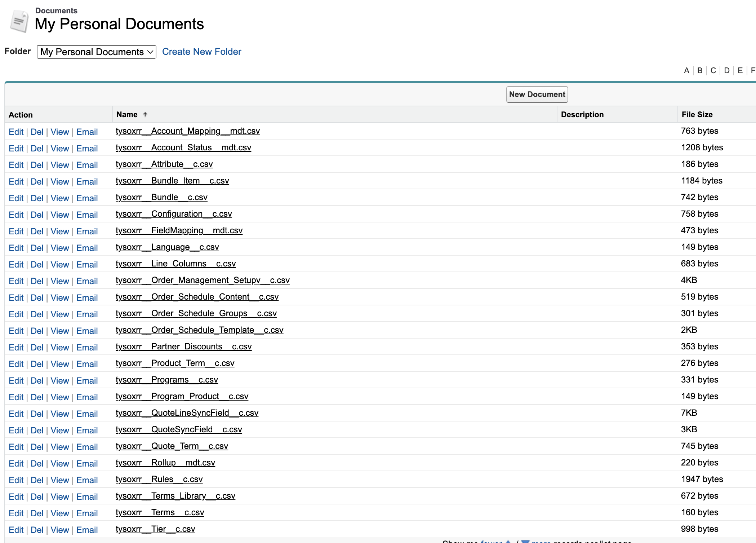Click the more records down arrow
756x543 pixels.
coord(525,541)
